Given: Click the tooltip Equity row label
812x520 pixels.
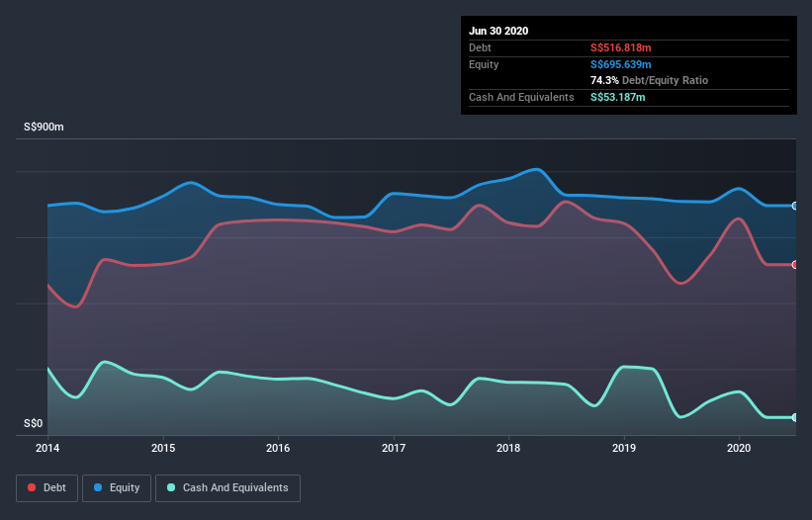Looking at the screenshot, I should click(484, 64).
